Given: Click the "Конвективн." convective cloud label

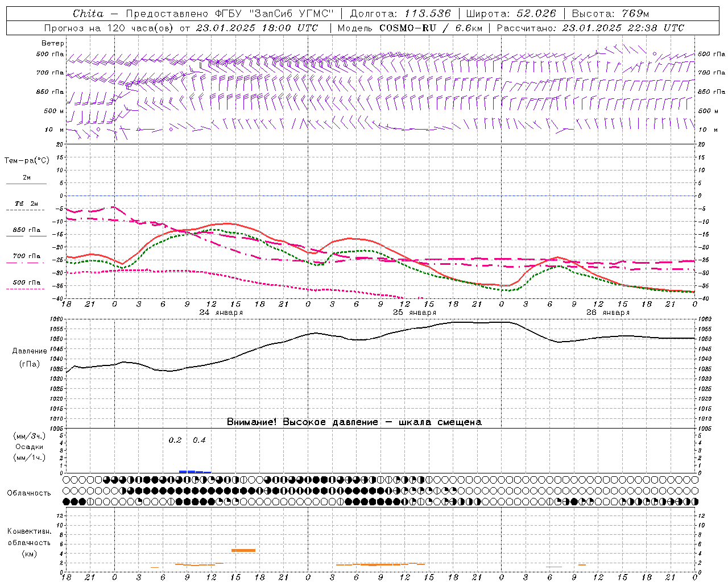Looking at the screenshot, I should coord(30,531).
